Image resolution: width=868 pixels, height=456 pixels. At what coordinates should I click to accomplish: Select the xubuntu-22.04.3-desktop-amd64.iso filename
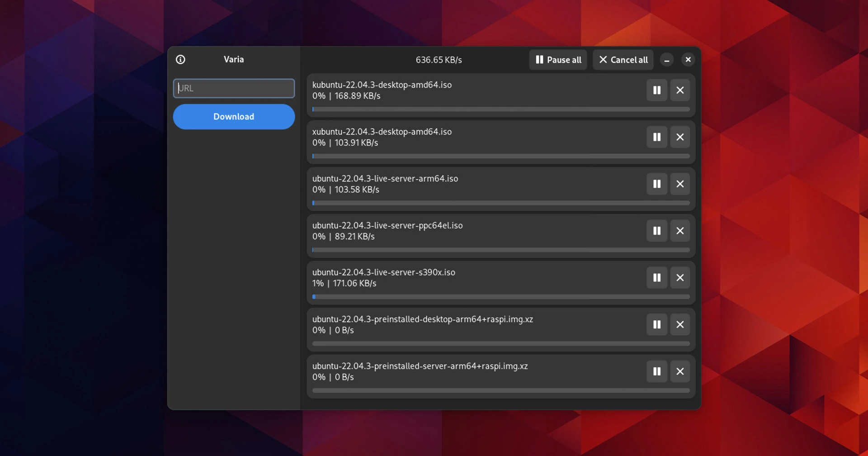[x=382, y=132]
